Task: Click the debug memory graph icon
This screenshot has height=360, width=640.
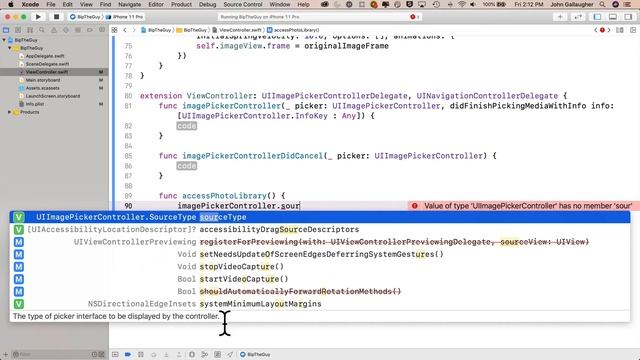Action: [x=204, y=354]
